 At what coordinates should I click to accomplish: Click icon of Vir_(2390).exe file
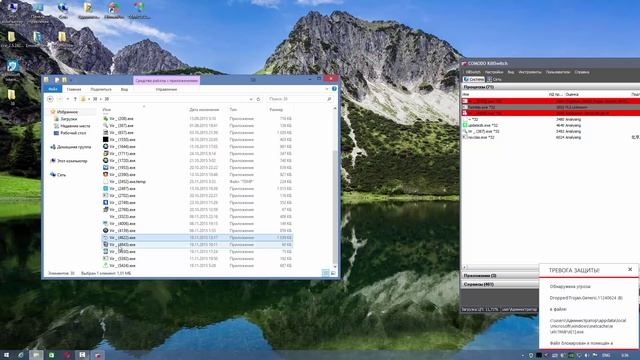[x=106, y=175]
